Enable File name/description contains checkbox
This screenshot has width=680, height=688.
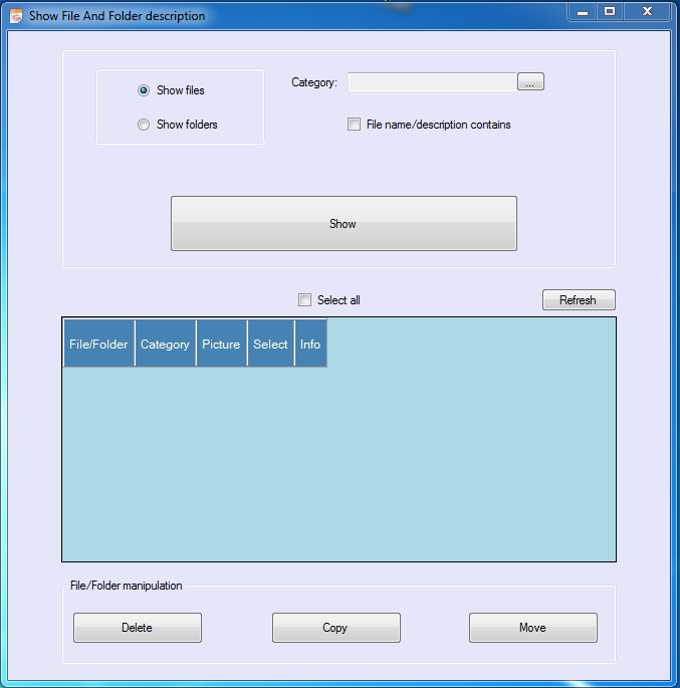click(x=354, y=125)
